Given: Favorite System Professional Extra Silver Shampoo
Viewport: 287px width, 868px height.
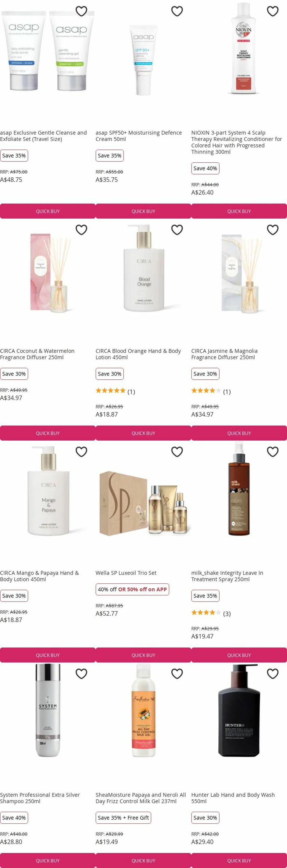Looking at the screenshot, I should 81,674.
